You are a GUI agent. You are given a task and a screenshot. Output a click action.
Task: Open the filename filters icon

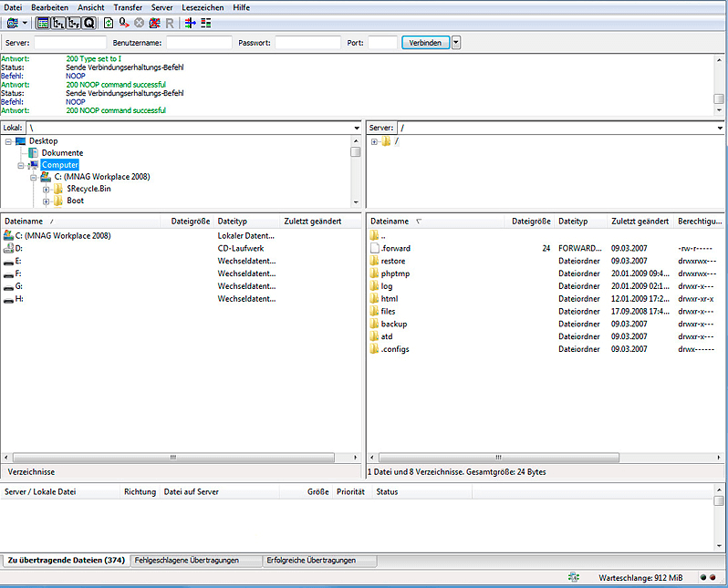[x=190, y=22]
